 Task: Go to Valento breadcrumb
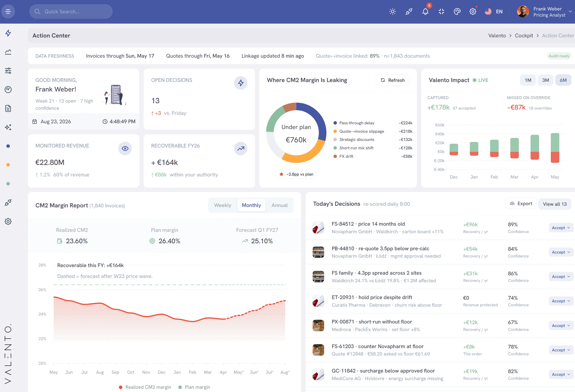click(497, 36)
